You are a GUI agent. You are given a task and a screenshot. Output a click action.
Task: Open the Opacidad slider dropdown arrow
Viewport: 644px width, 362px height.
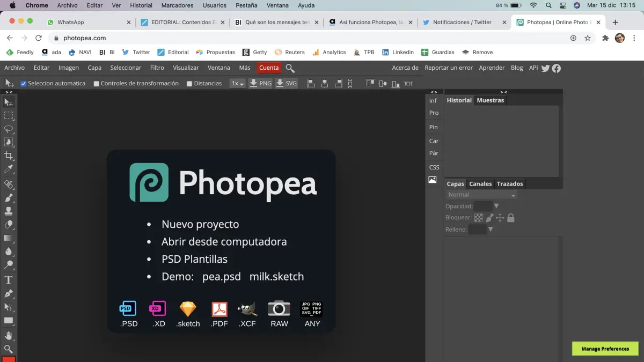point(496,206)
